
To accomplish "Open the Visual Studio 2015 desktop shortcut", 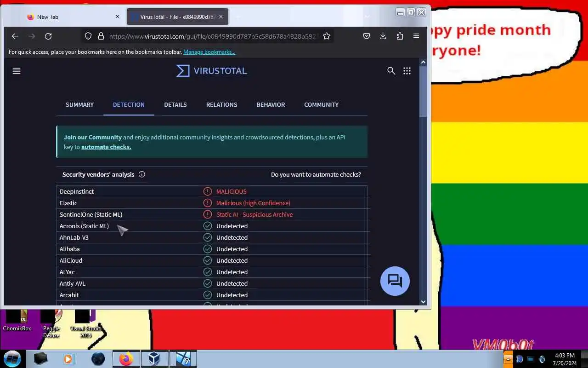I will tap(86, 323).
